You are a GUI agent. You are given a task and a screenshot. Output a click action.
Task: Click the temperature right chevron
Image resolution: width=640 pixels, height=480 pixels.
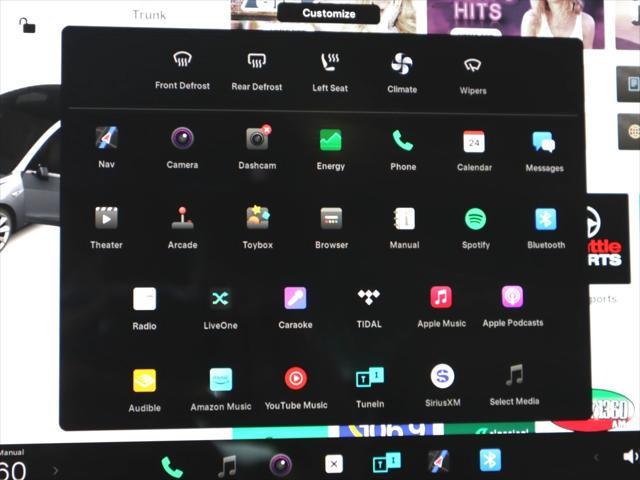tap(56, 471)
